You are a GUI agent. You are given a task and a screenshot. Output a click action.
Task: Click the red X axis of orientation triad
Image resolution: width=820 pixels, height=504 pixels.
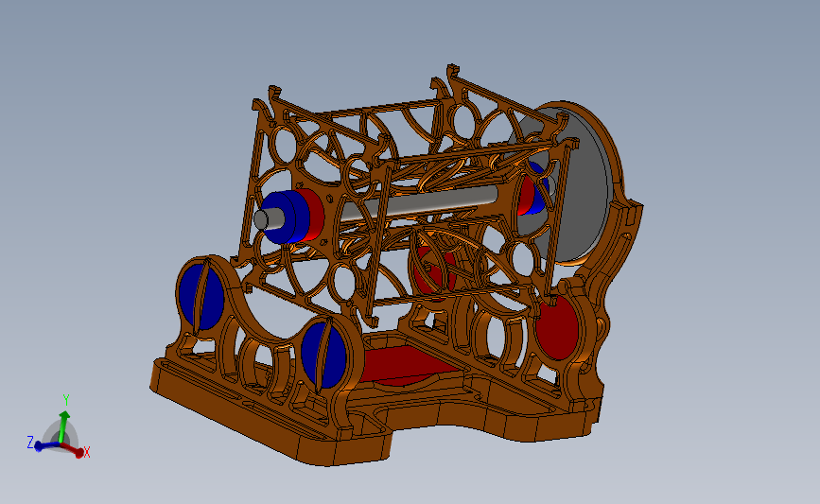pos(73,450)
